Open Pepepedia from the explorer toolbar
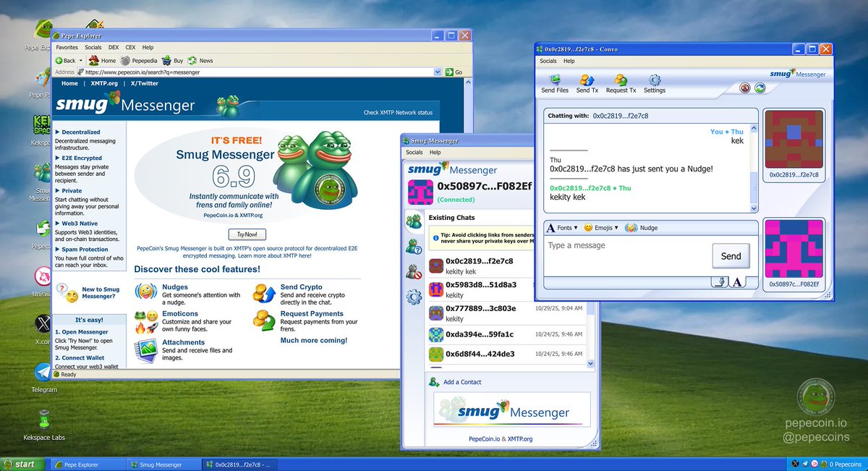The height and width of the screenshot is (471, 868). (138, 61)
